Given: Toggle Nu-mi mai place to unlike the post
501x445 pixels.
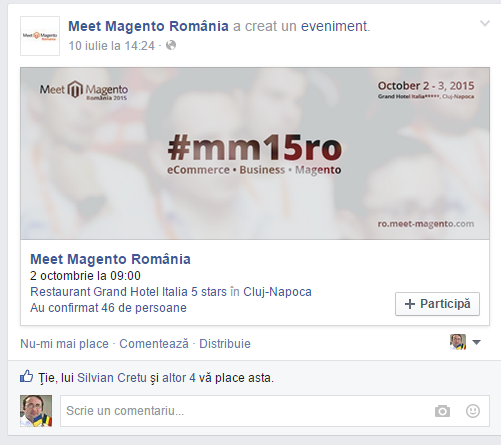Looking at the screenshot, I should [x=65, y=344].
